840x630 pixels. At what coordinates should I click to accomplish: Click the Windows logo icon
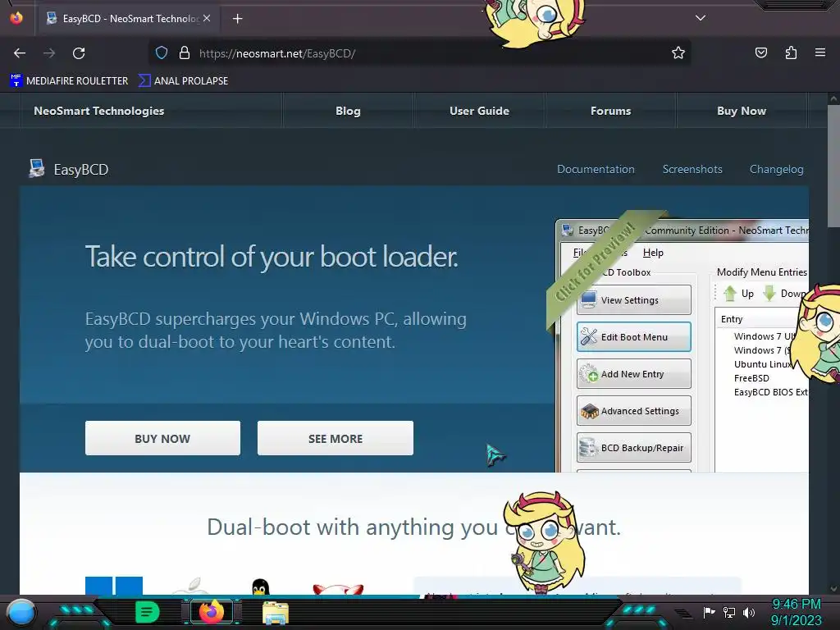coord(114,586)
